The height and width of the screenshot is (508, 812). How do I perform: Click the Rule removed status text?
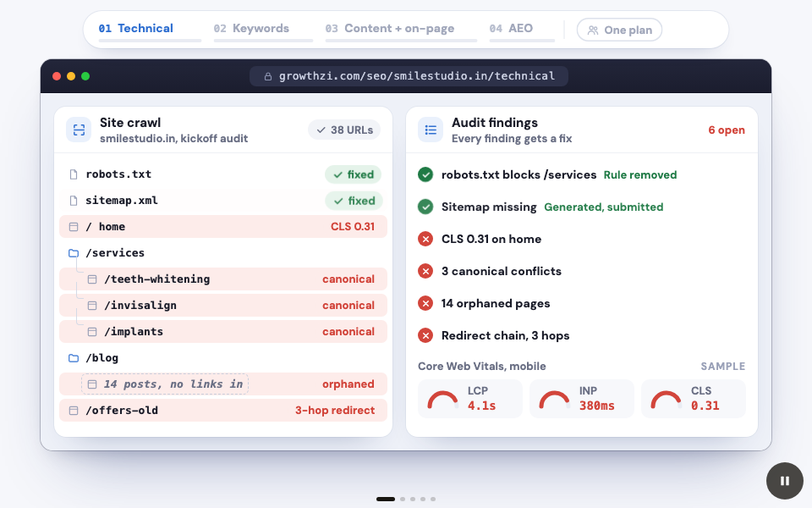pyautogui.click(x=640, y=174)
